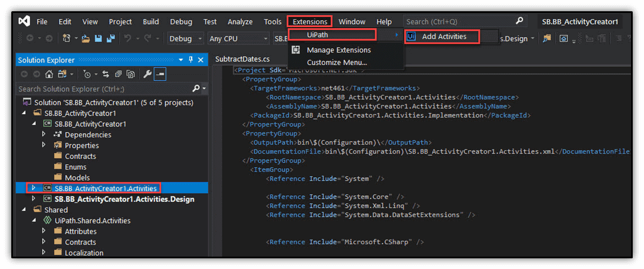Collapse the UiPath.Shared.Activities project

[x=34, y=220]
